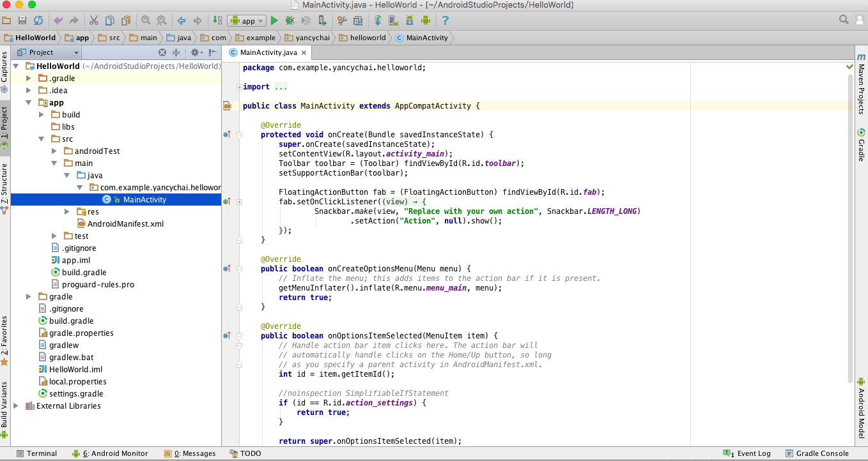This screenshot has height=461, width=868.
Task: Click the Paste clipboard icon
Action: point(126,20)
